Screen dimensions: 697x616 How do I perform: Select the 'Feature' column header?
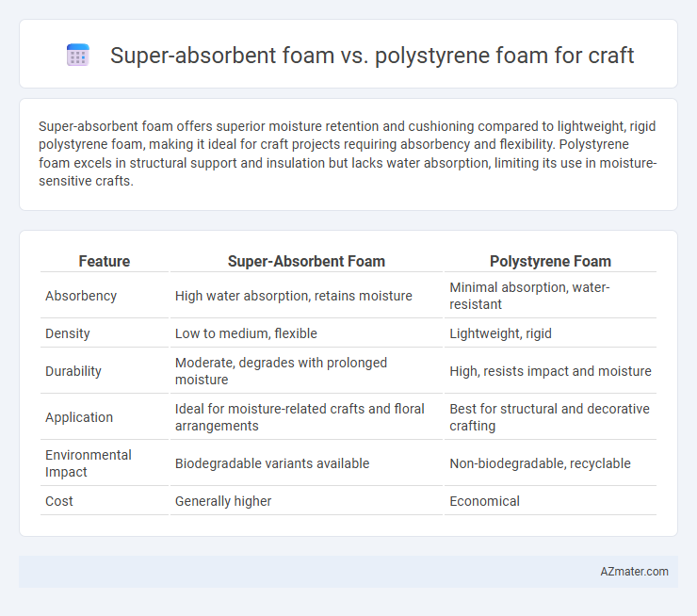pos(104,261)
